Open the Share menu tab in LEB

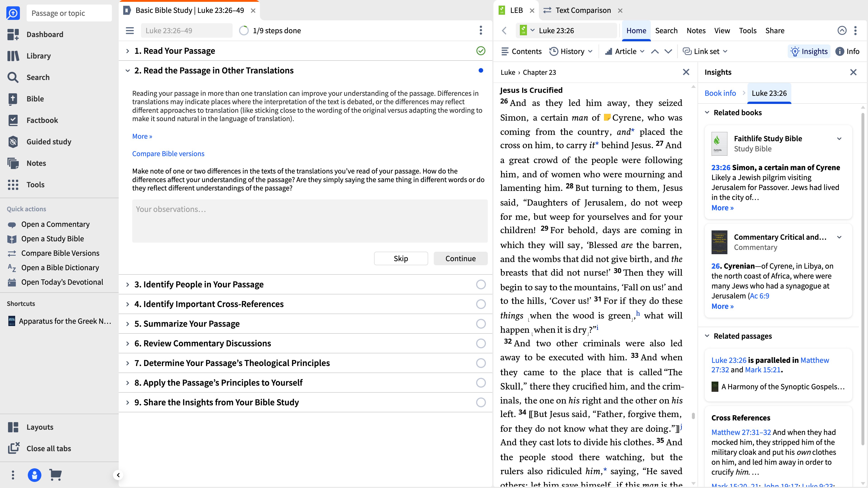pos(775,31)
